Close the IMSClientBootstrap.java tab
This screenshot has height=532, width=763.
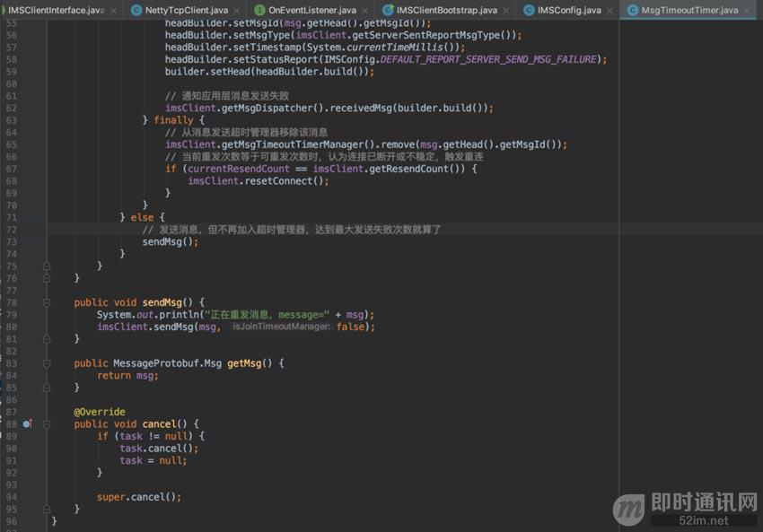[x=506, y=10]
